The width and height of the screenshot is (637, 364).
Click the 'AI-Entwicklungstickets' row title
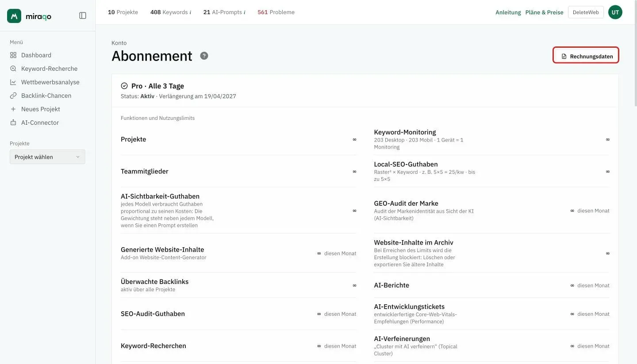[x=409, y=307]
